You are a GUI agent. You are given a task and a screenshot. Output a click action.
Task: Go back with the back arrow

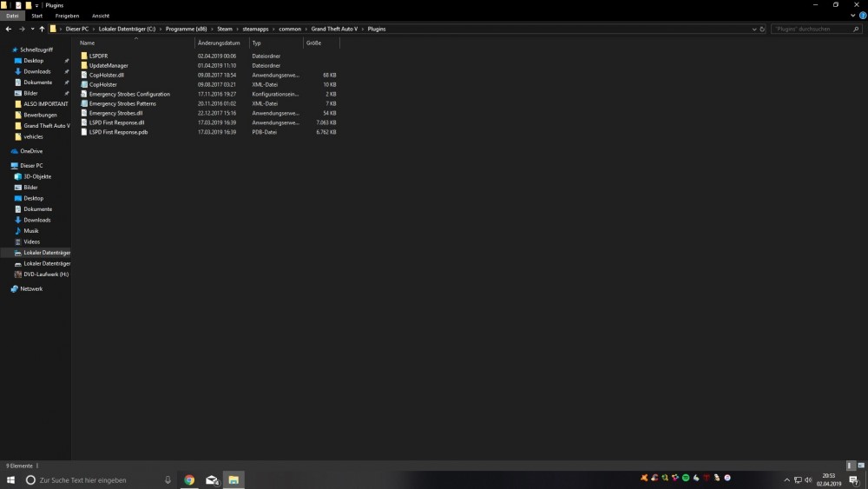pyautogui.click(x=9, y=29)
